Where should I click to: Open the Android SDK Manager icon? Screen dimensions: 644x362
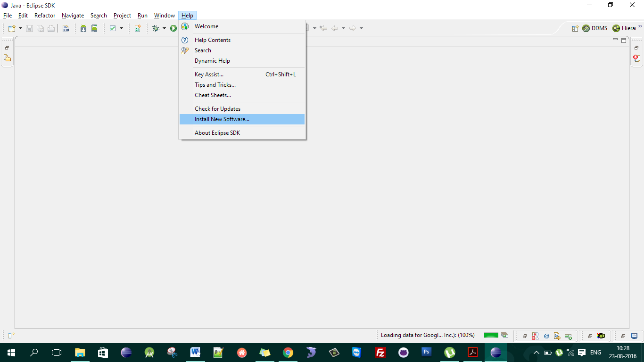(x=83, y=28)
